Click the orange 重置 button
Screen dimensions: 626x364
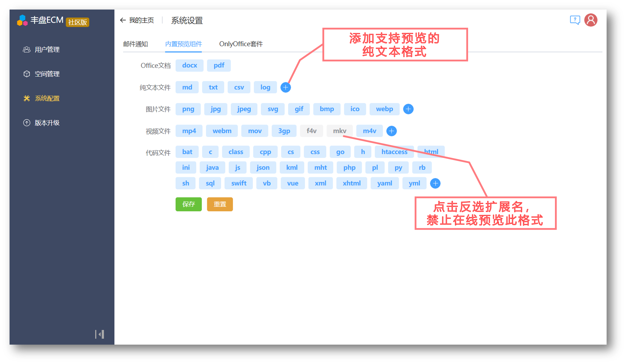coord(220,204)
